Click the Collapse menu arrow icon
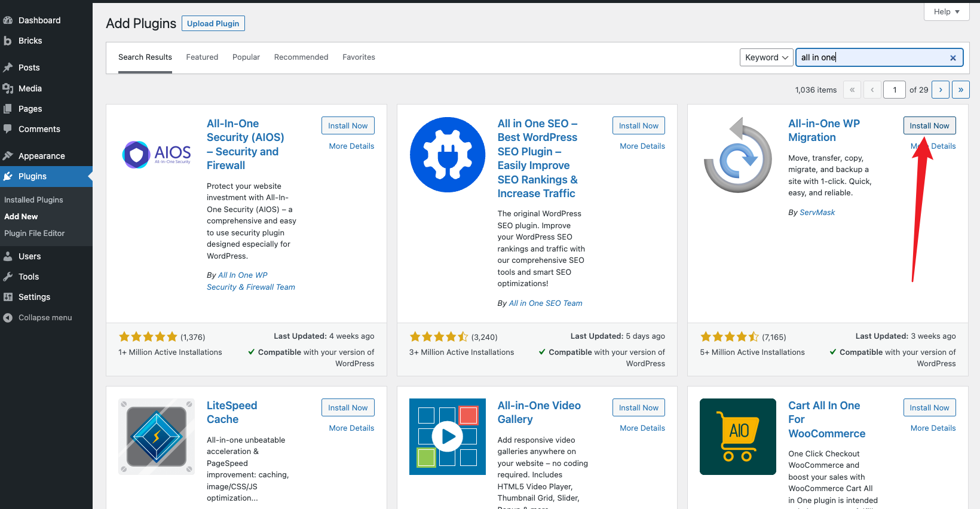Screen dimensions: 980x509 [x=8, y=318]
